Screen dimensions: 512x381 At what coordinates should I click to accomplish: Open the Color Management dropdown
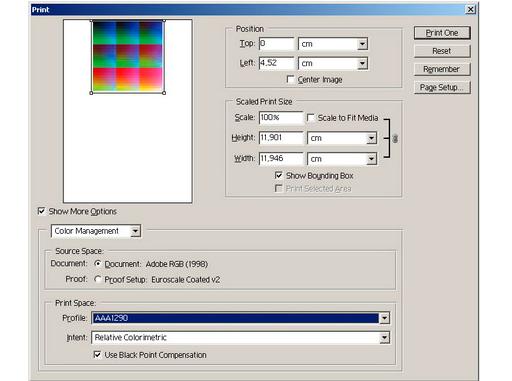(96, 231)
